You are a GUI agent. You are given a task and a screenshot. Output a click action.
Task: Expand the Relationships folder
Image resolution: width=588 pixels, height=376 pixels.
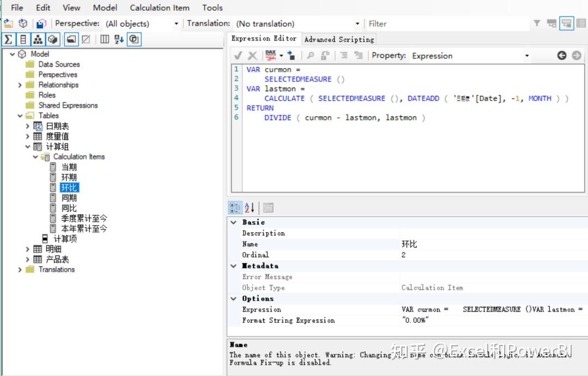click(20, 85)
